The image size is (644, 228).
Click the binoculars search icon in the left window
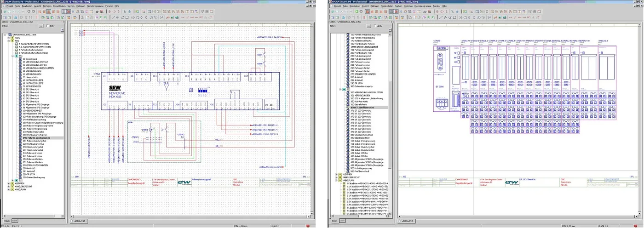tap(97, 11)
